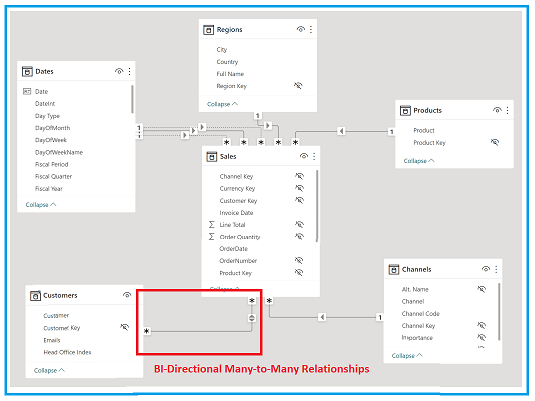The height and width of the screenshot is (401, 535).
Task: Click the Sales table scrollbar
Action: [317, 206]
